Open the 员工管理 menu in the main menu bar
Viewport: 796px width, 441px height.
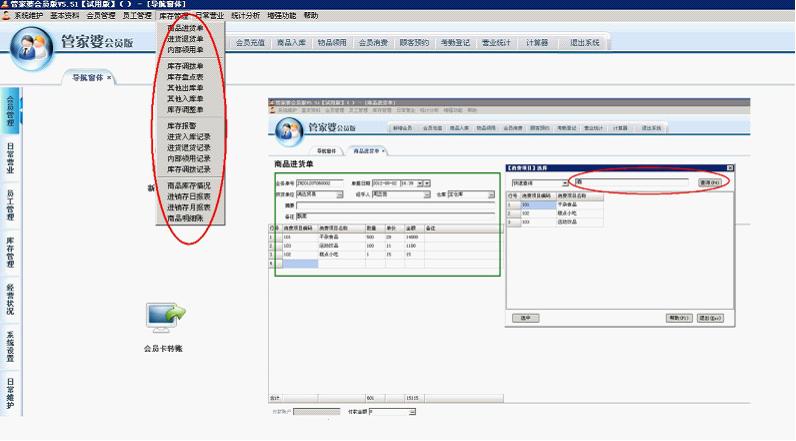[x=137, y=16]
